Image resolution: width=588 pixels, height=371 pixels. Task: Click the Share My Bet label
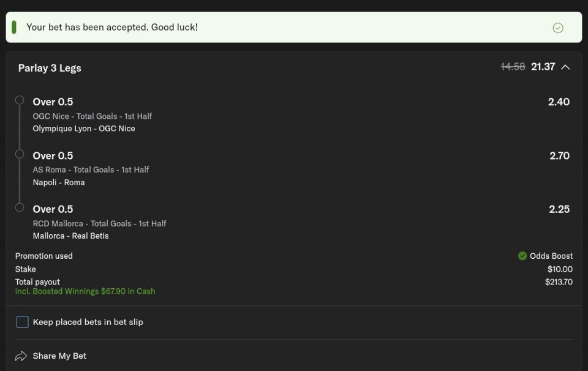pos(59,356)
